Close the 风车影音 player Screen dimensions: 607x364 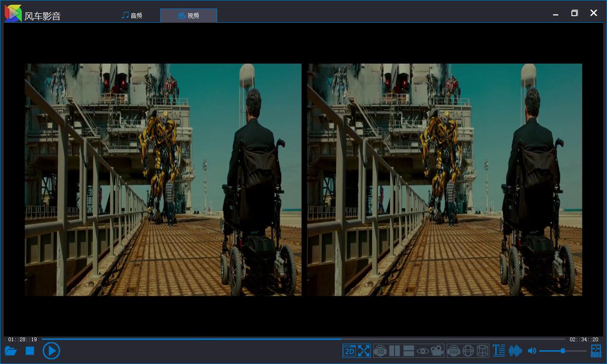[x=593, y=13]
